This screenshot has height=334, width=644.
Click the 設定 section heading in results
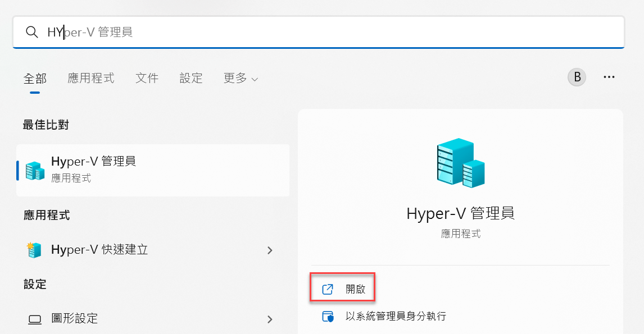[35, 284]
